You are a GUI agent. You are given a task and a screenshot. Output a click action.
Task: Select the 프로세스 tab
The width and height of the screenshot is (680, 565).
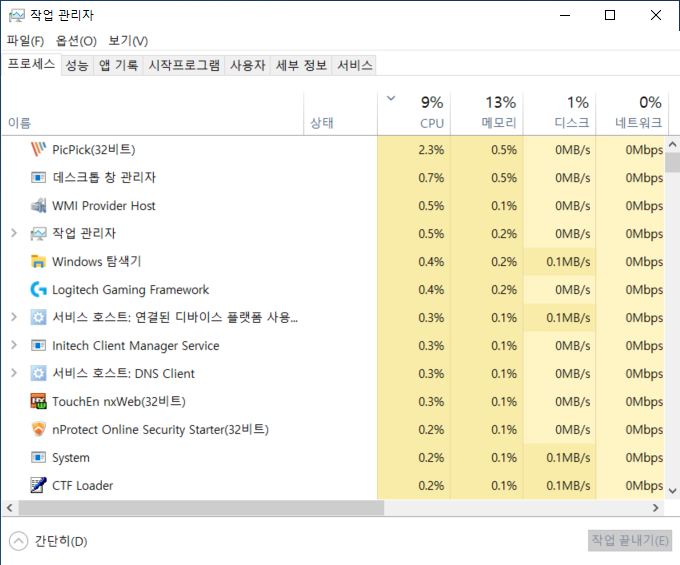pos(31,64)
